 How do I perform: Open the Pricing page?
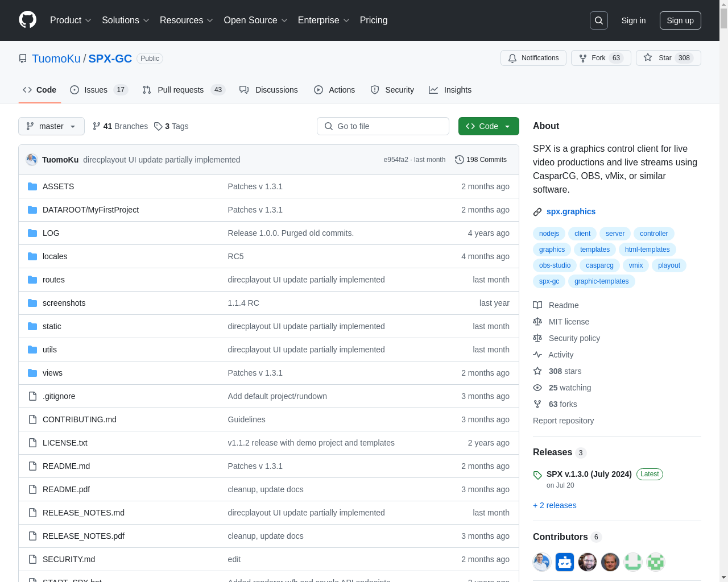tap(374, 20)
